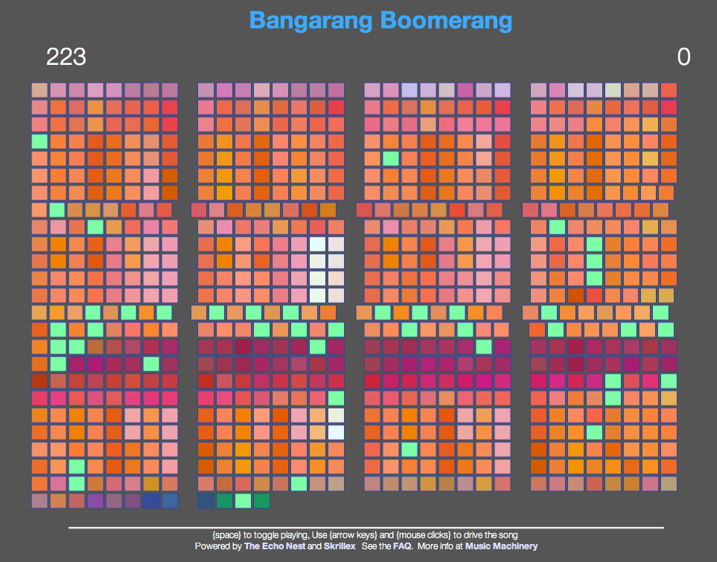
Task: Click the bottom-right tile of the fourth block
Action: [x=668, y=484]
